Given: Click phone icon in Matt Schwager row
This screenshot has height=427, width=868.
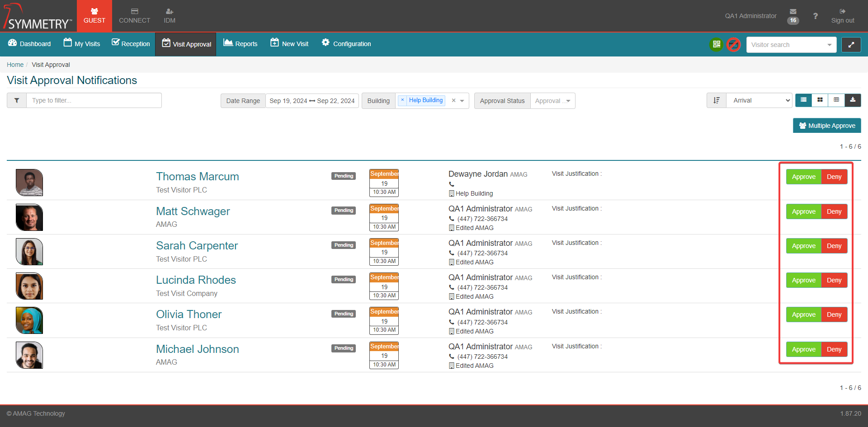Looking at the screenshot, I should (x=451, y=219).
